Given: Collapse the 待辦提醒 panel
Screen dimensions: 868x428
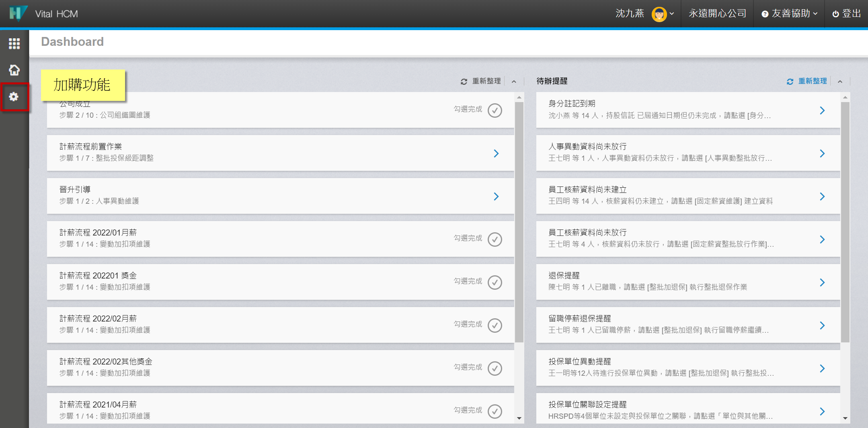Looking at the screenshot, I should pos(840,82).
